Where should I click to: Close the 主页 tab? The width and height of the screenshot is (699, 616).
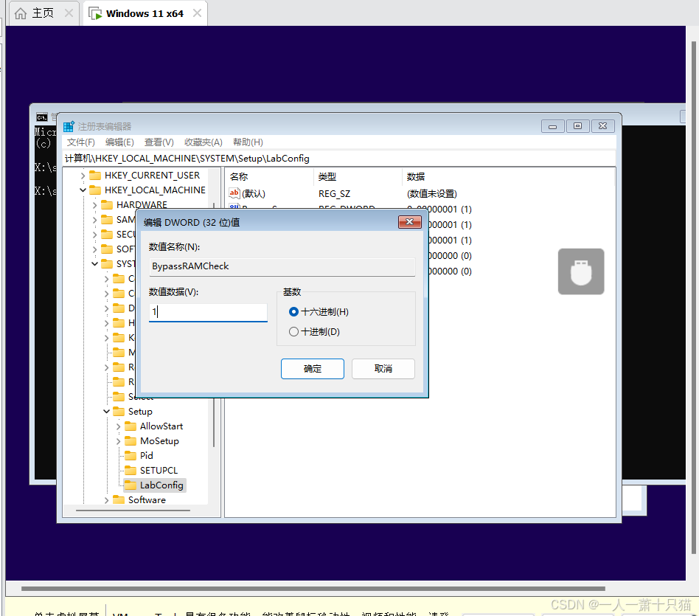point(69,13)
